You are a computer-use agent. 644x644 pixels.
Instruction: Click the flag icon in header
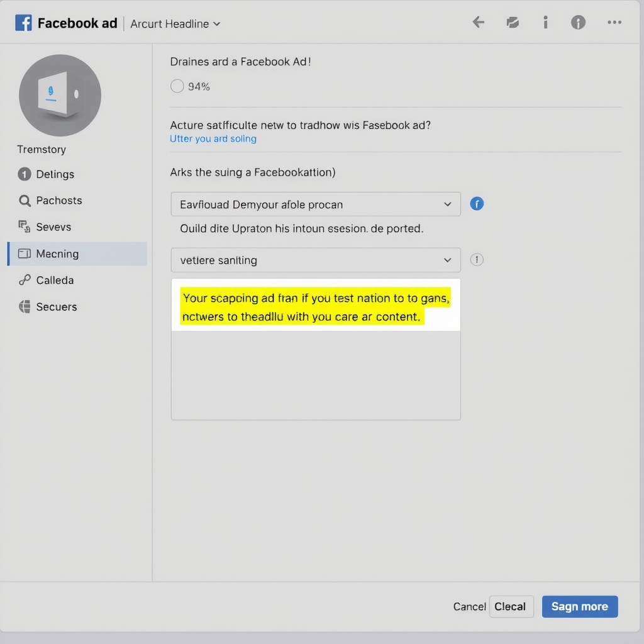pos(513,22)
